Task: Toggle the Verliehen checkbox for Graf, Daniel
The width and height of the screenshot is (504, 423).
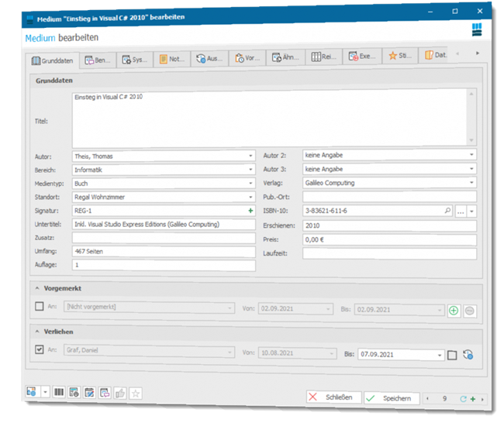Action: pos(40,349)
